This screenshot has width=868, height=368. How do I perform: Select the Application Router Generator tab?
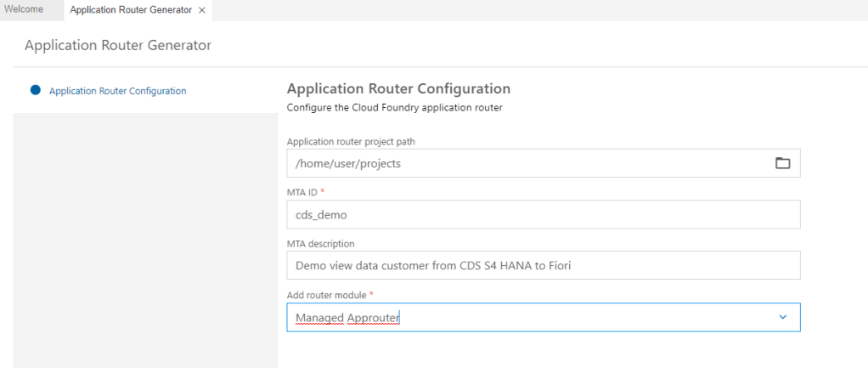coord(131,10)
